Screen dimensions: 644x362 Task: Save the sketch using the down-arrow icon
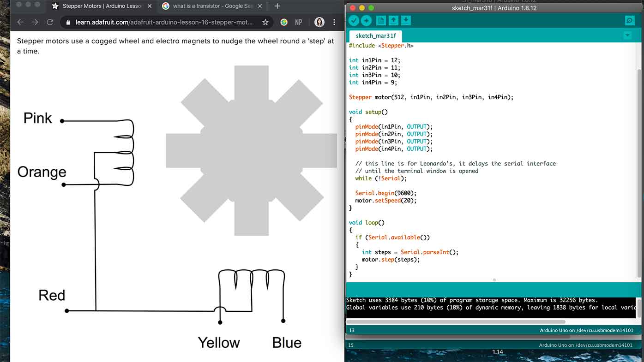(x=406, y=20)
